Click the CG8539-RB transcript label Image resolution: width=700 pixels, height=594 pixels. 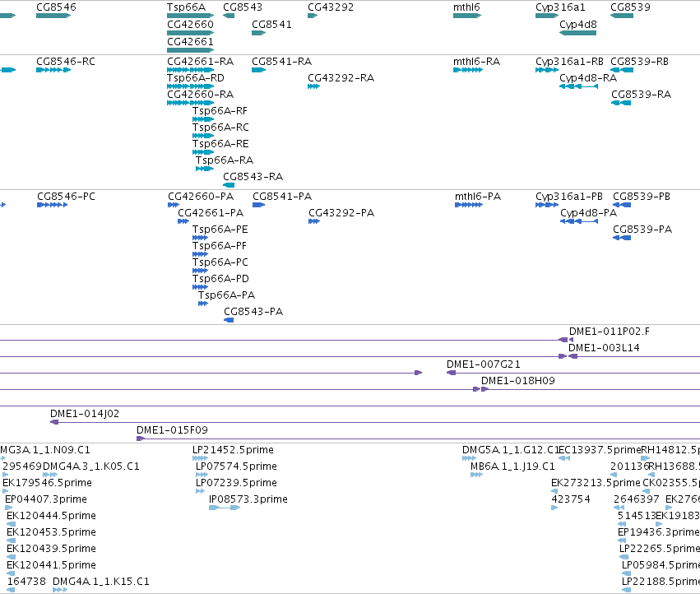pos(639,61)
